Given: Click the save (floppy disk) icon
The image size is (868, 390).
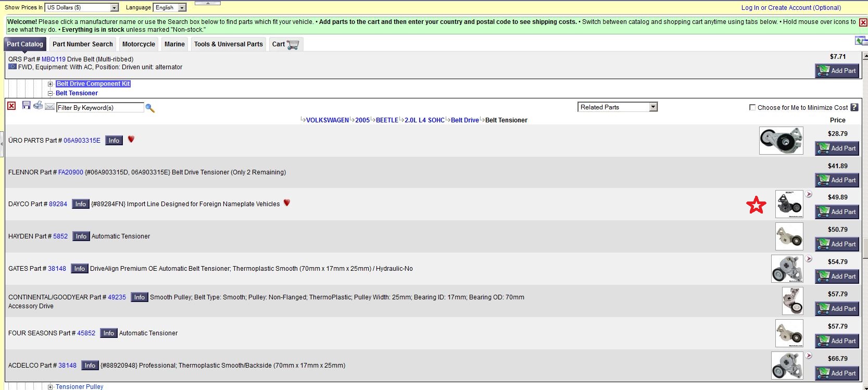Looking at the screenshot, I should point(27,105).
